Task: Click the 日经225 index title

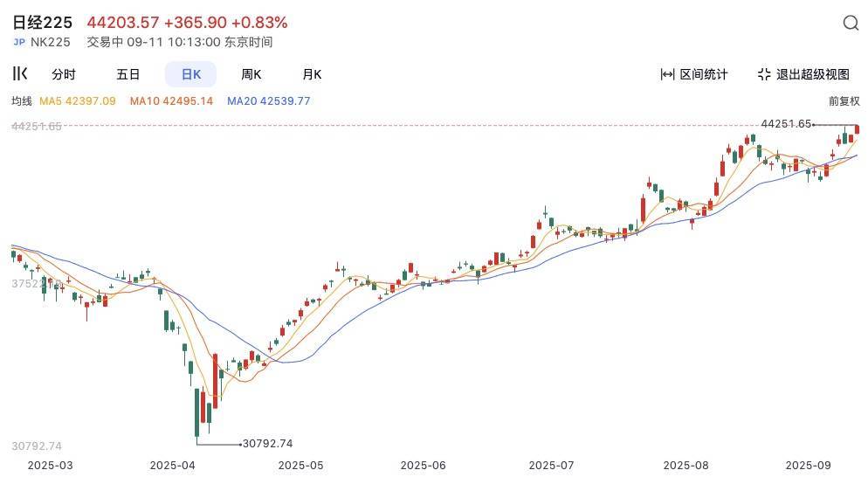Action: coord(42,23)
